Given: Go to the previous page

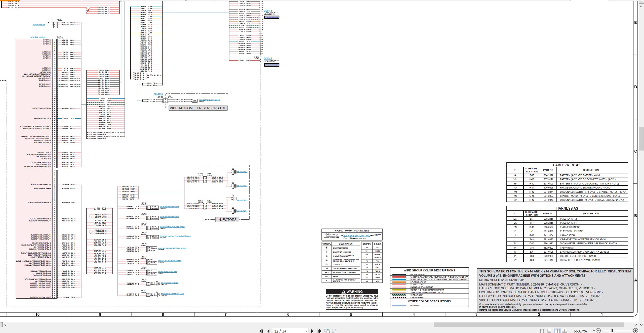Looking at the screenshot, I should point(269,331).
